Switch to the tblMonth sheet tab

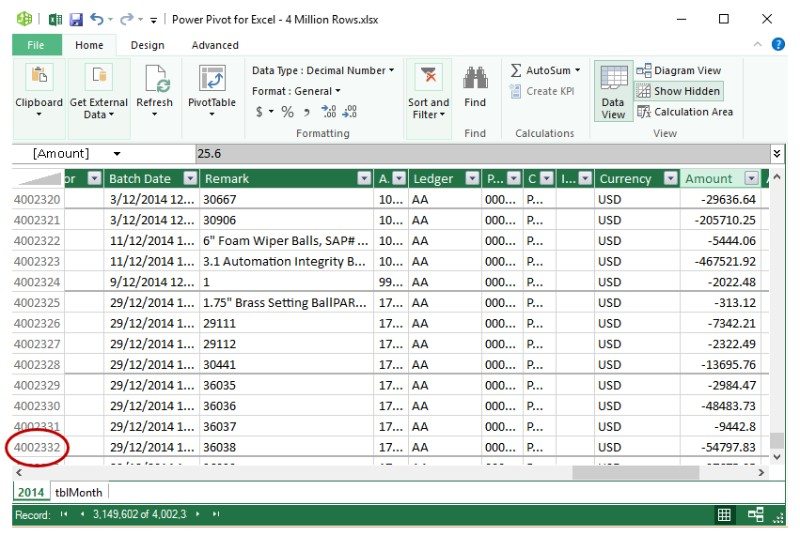(x=79, y=493)
